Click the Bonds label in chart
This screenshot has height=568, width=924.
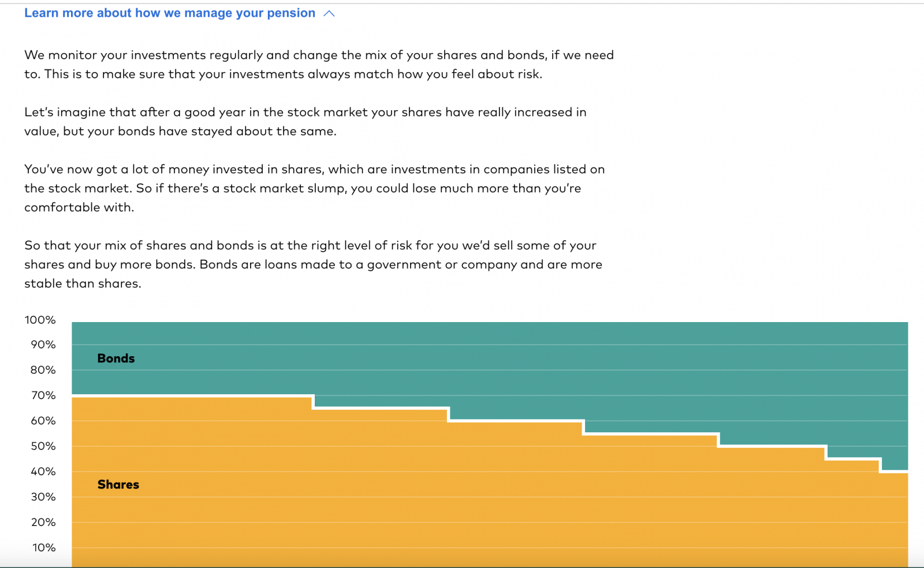[116, 358]
